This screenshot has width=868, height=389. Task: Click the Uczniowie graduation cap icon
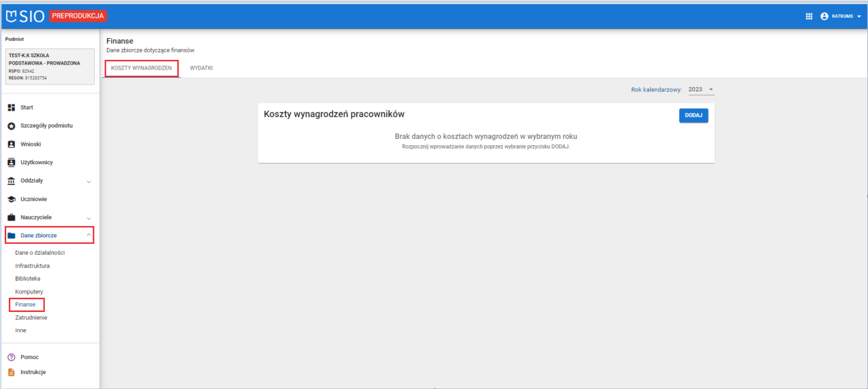11,200
